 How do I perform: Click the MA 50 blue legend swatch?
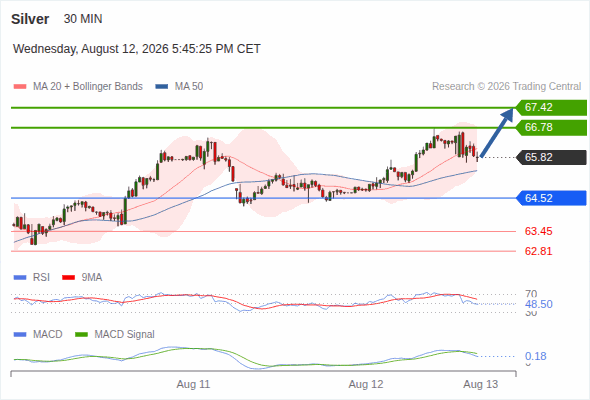coord(162,87)
